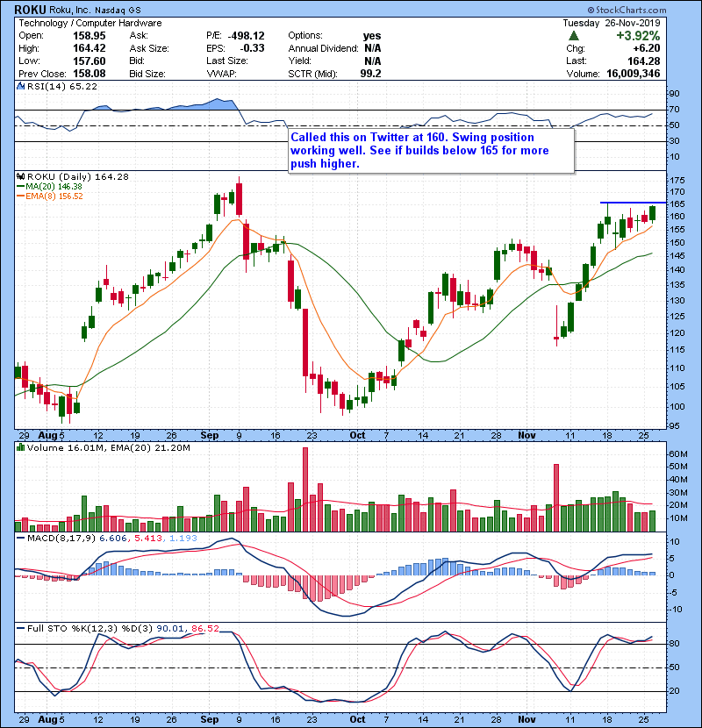Click the 175 price axis label
Screen dimensions: 702x728
point(677,180)
